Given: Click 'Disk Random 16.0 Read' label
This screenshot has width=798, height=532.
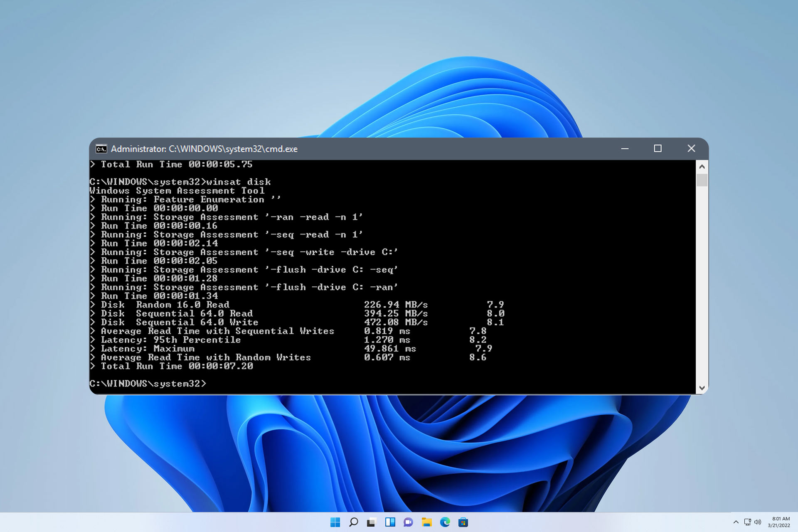Looking at the screenshot, I should pos(165,305).
